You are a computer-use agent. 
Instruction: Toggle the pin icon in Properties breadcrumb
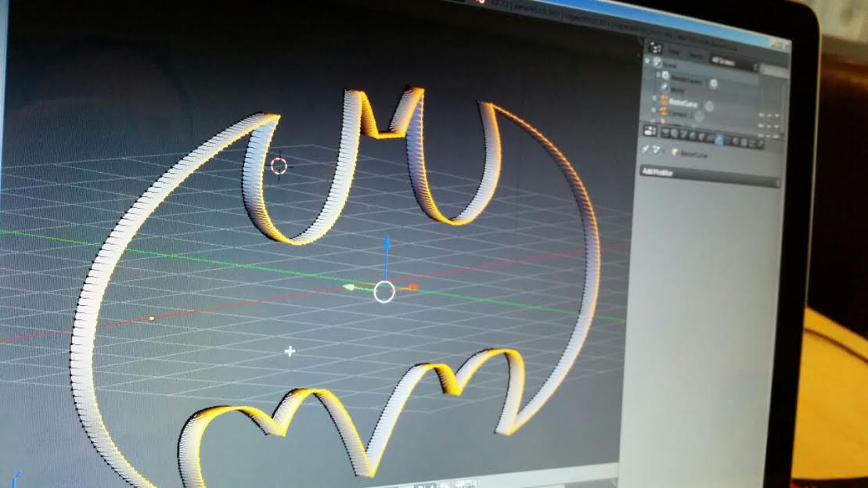(646, 149)
